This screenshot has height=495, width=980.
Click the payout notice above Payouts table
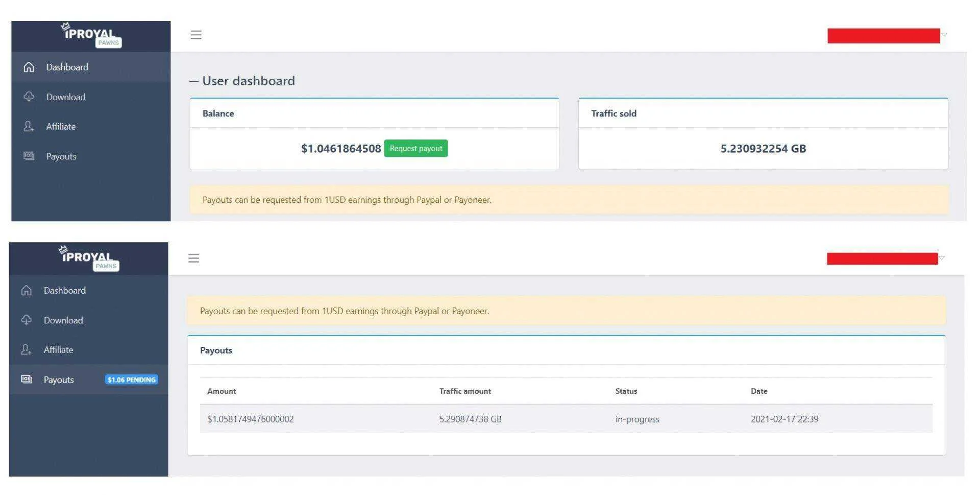(567, 311)
